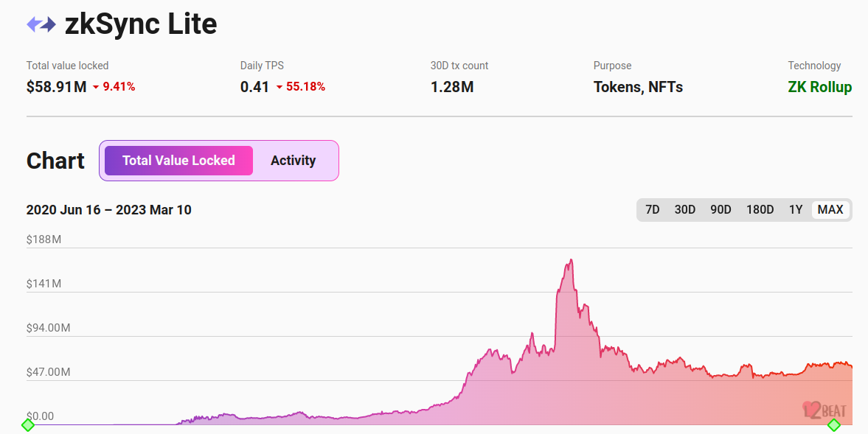
Task: Click the 30D tx count label
Action: [x=459, y=66]
